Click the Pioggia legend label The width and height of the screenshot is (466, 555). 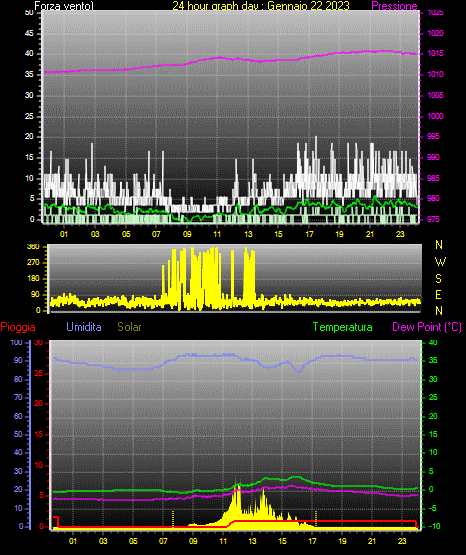[x=18, y=327]
